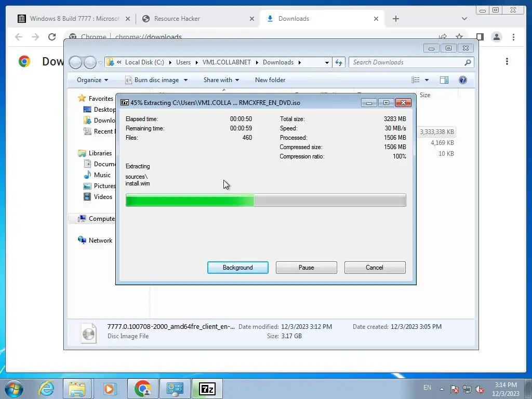Select the 3,333,338 KB file row
The width and height of the screenshot is (532, 399).
coord(436,132)
